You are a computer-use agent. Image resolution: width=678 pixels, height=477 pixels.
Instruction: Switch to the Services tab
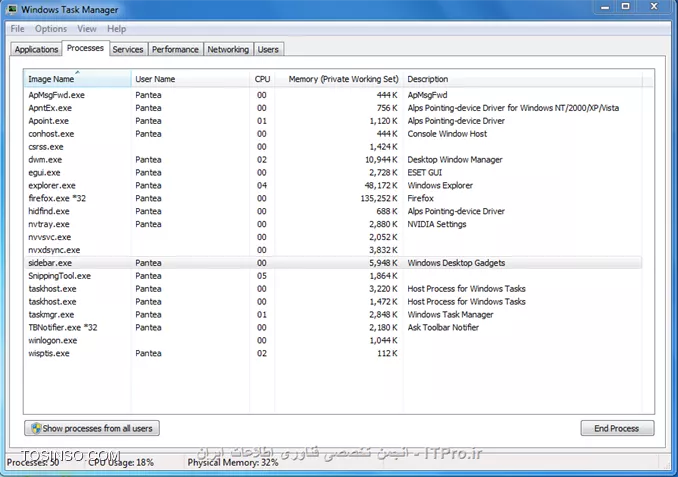[128, 49]
